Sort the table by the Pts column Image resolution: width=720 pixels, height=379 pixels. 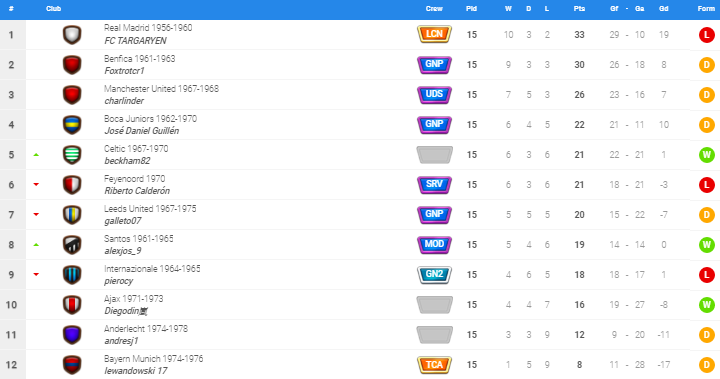[x=579, y=9]
